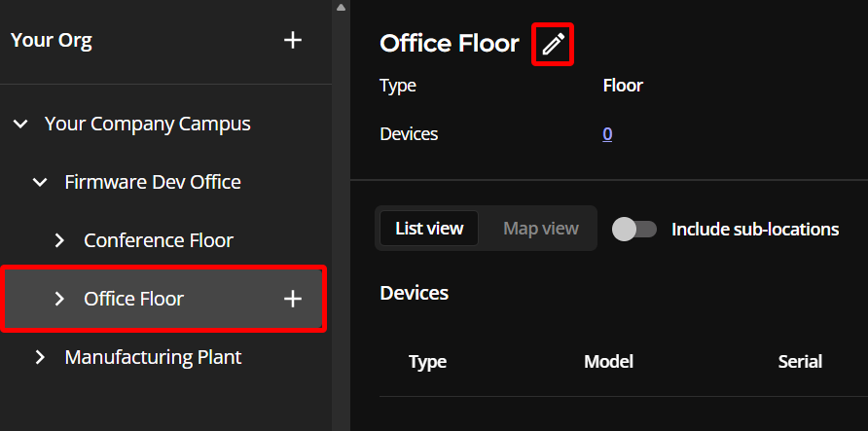Click the Serial column header
This screenshot has width=868, height=431.
pyautogui.click(x=800, y=361)
